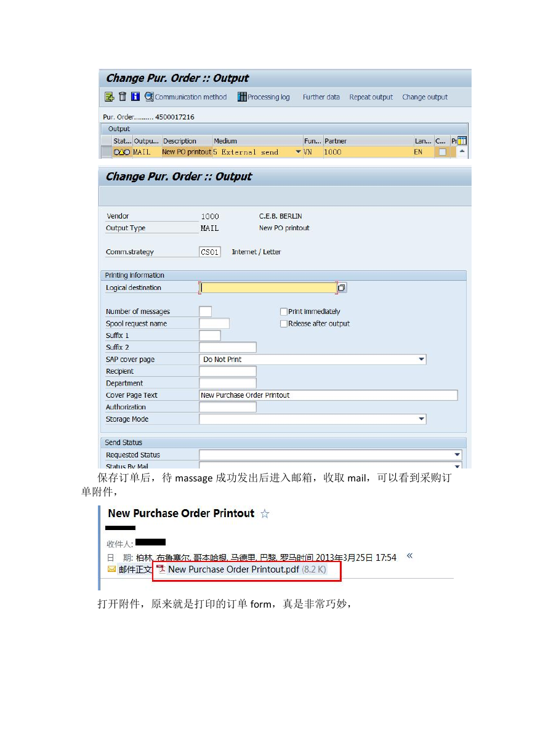Expand the SAP cover page dropdown
This screenshot has height=756, width=535.
point(421,359)
